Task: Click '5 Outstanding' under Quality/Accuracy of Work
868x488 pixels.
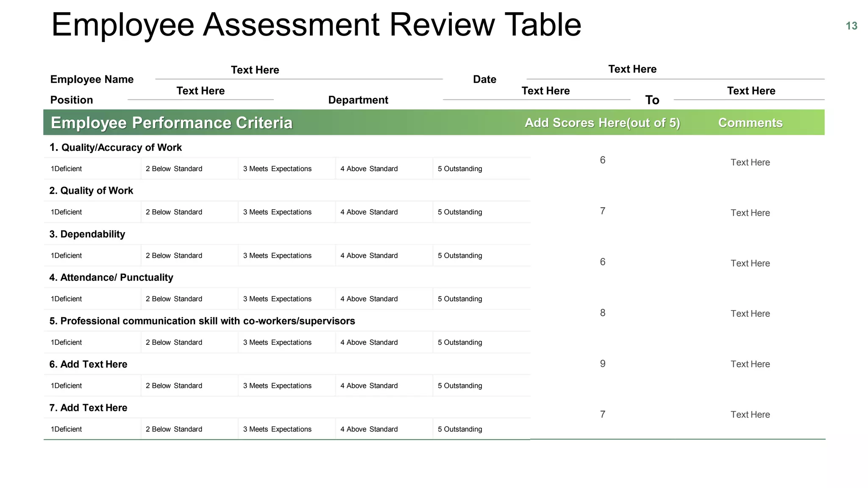Action: [x=460, y=169]
